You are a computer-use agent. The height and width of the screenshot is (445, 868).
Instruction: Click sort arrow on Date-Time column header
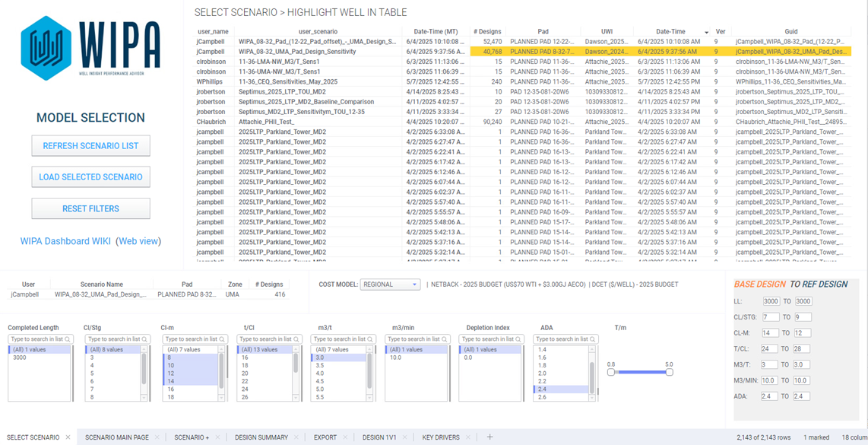coord(707,32)
